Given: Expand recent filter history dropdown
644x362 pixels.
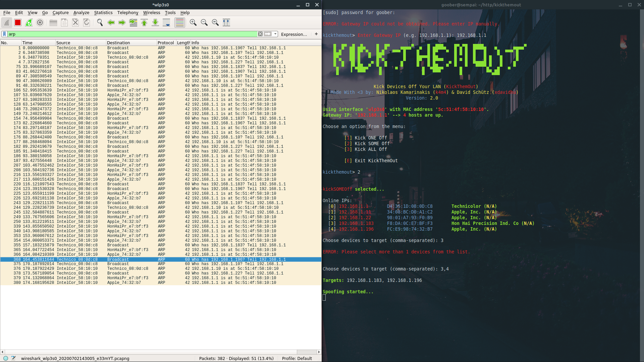Looking at the screenshot, I should [275, 34].
